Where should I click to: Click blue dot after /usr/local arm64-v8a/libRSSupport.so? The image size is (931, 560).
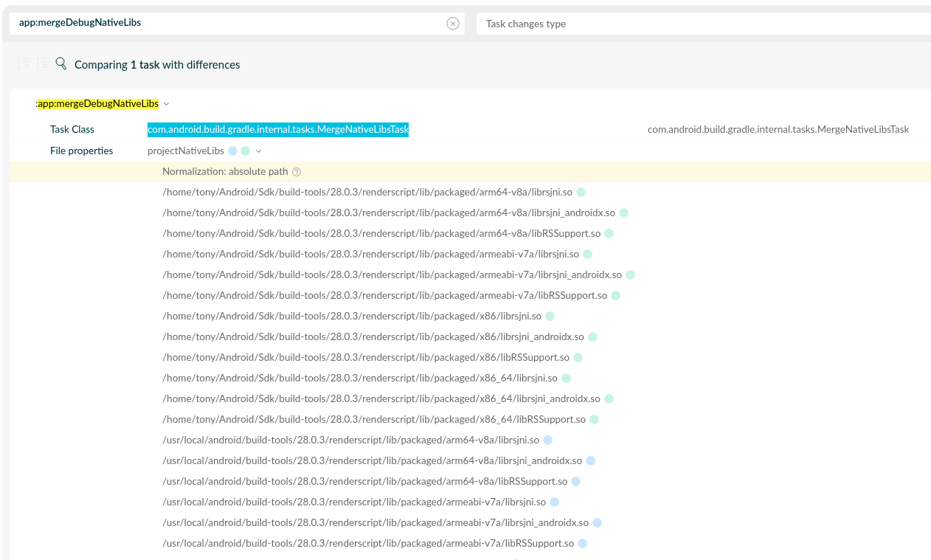[x=575, y=482]
